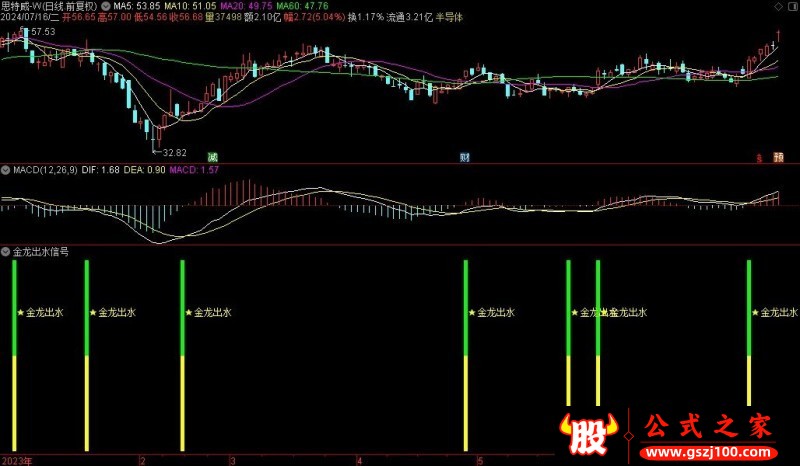Click the DEA: 0.90 value
This screenshot has width=800, height=466.
144,170
